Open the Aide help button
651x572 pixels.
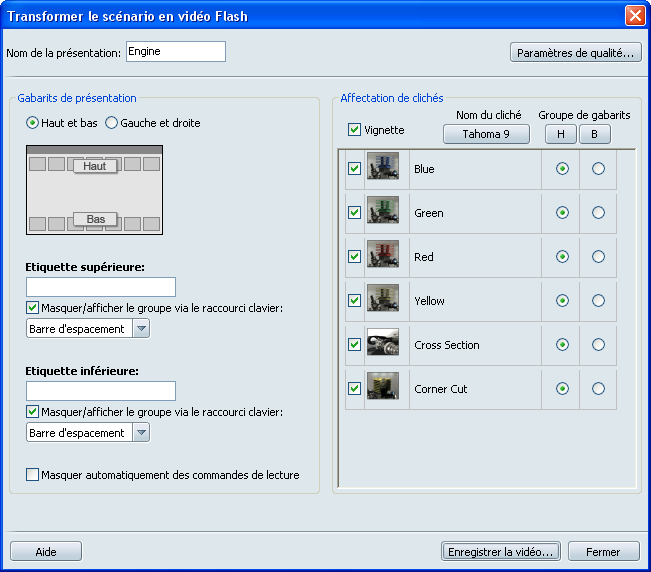[46, 552]
